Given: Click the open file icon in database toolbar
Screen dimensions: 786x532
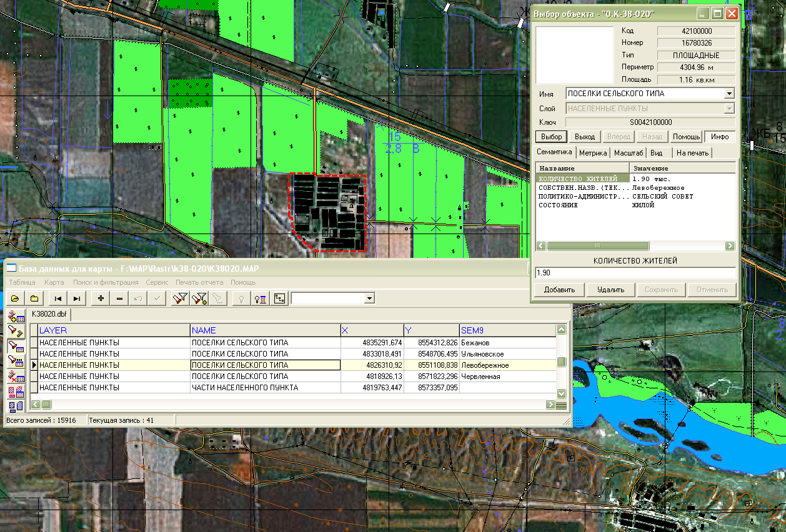Looking at the screenshot, I should 14,298.
